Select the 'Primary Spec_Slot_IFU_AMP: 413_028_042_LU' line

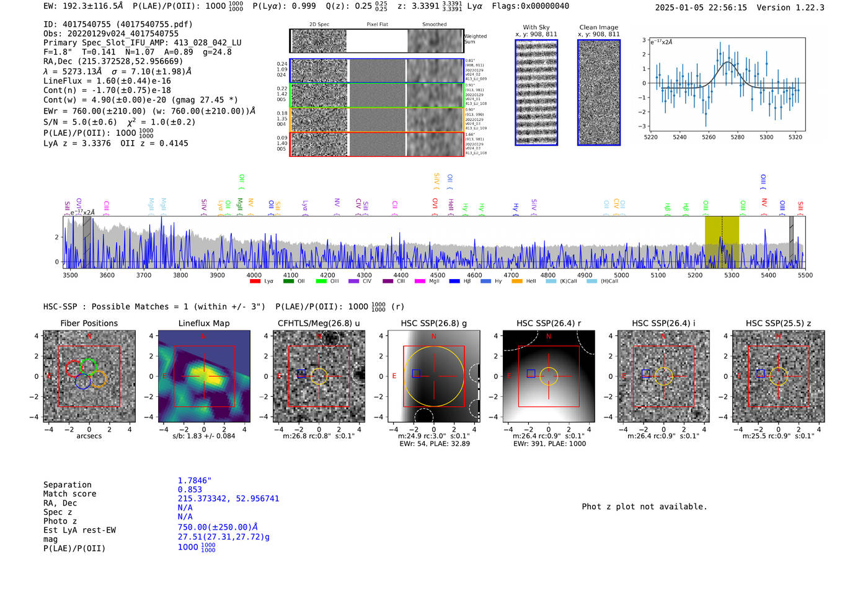click(x=143, y=43)
